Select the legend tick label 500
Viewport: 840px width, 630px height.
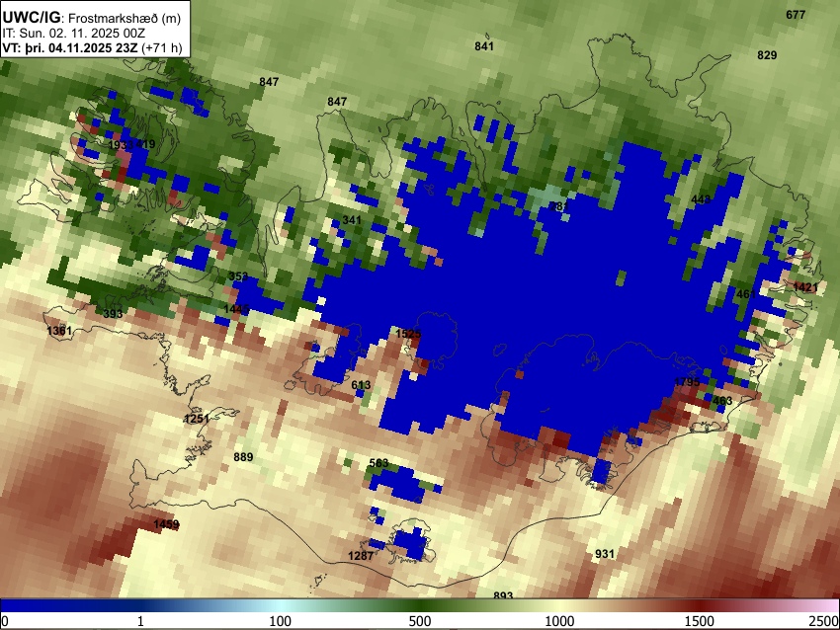[420, 621]
